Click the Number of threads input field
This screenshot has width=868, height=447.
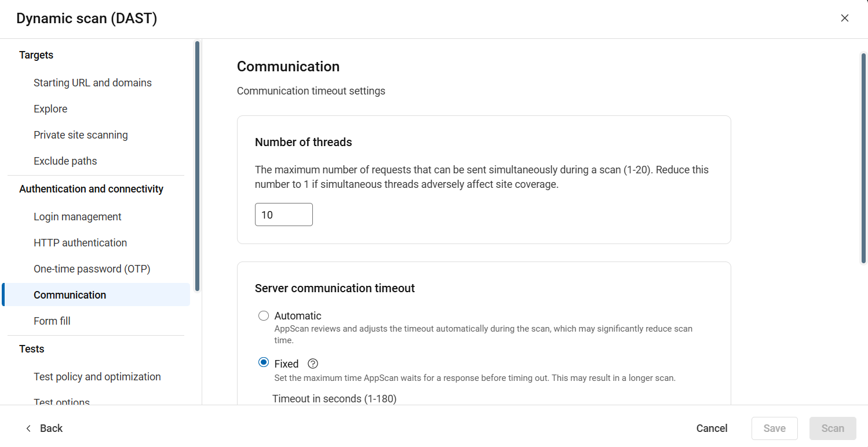tap(284, 215)
